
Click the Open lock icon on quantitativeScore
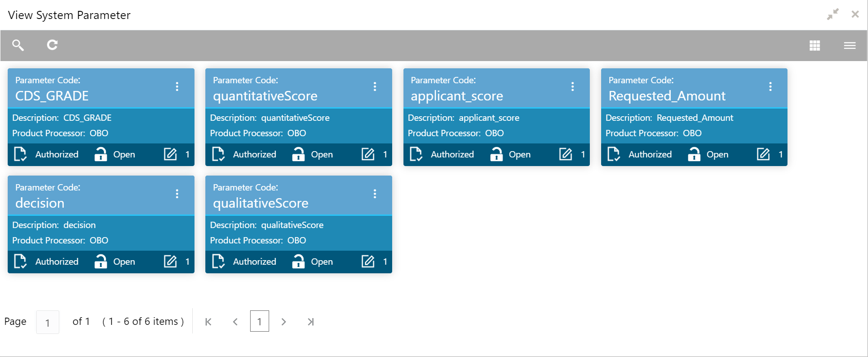(x=298, y=154)
